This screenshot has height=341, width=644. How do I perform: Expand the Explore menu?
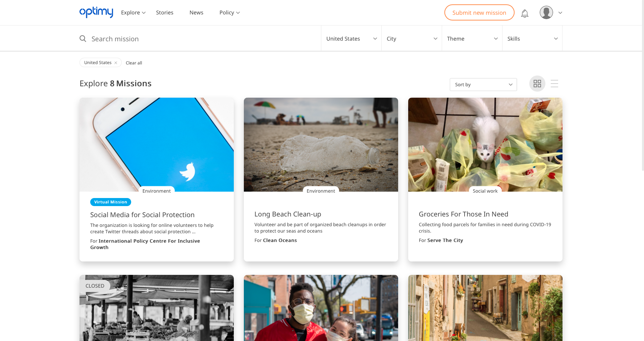[133, 12]
